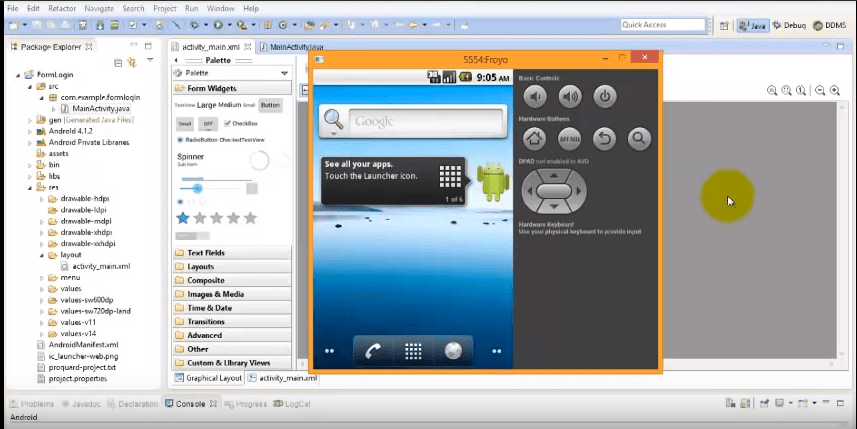Open the Text Fields palette category
Screen dimensions: 857x429
[232, 252]
